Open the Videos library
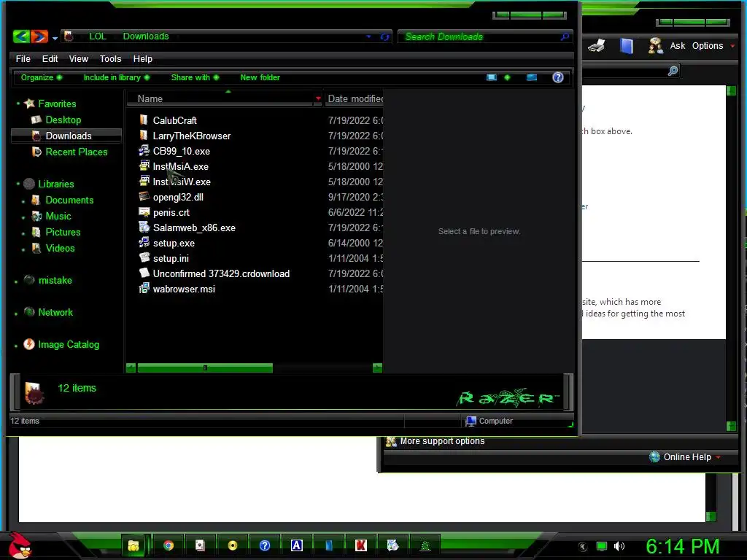The width and height of the screenshot is (747, 560). (x=60, y=248)
